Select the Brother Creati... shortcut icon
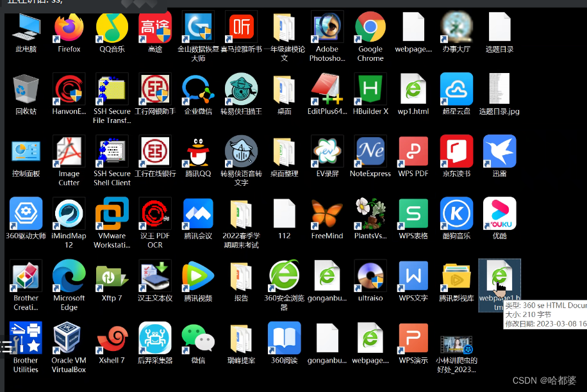The image size is (587, 392). pyautogui.click(x=26, y=275)
